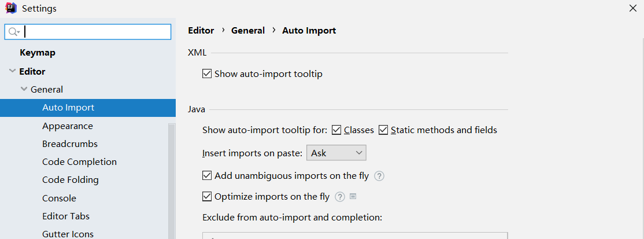The image size is (644, 239).
Task: Click help icon beside Optimize imports
Action: click(x=340, y=197)
